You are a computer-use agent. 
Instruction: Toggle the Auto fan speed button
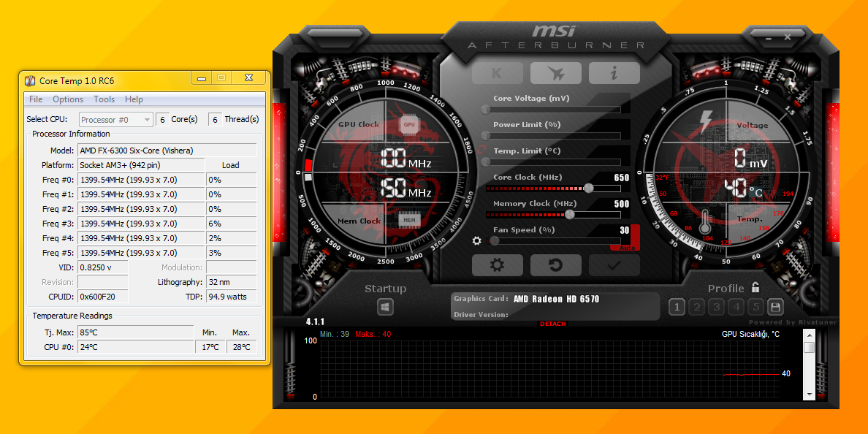(x=627, y=248)
